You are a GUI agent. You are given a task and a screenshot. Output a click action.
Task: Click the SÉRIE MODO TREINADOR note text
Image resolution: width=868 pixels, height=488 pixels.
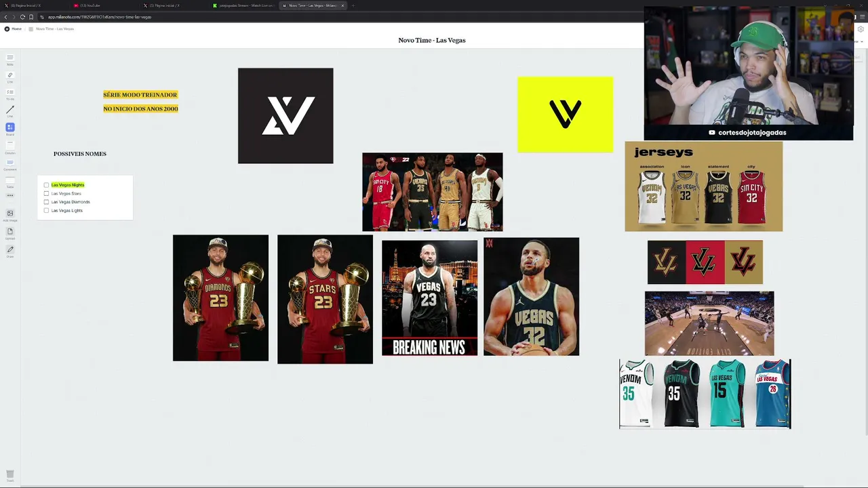coord(140,95)
